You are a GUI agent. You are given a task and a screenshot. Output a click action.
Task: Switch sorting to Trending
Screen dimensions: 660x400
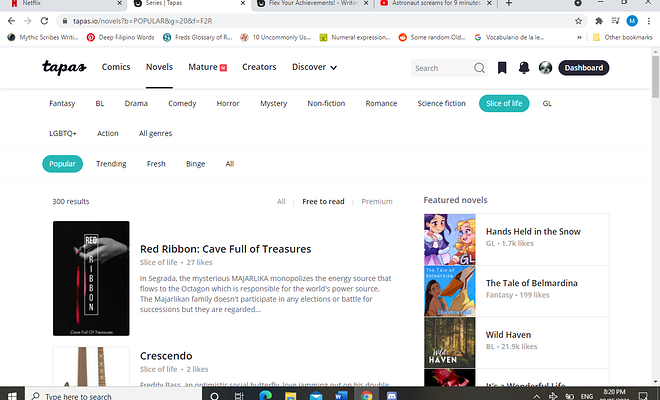point(111,164)
